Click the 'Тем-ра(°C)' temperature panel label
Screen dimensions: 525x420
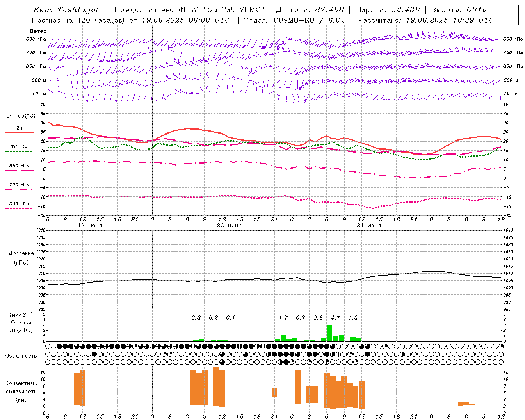tap(19, 116)
